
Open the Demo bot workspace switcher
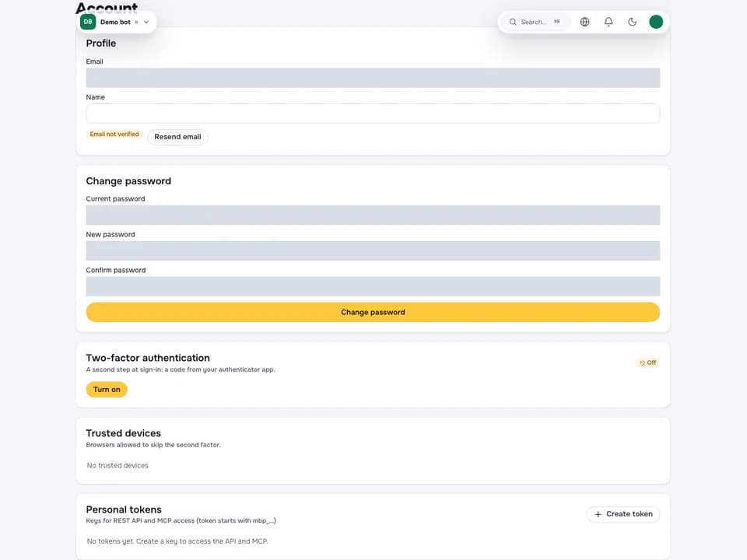coord(116,22)
